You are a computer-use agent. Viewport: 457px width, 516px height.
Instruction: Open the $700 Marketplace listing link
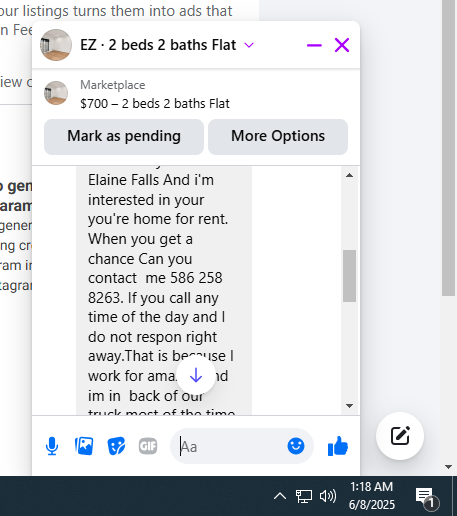pyautogui.click(x=155, y=104)
